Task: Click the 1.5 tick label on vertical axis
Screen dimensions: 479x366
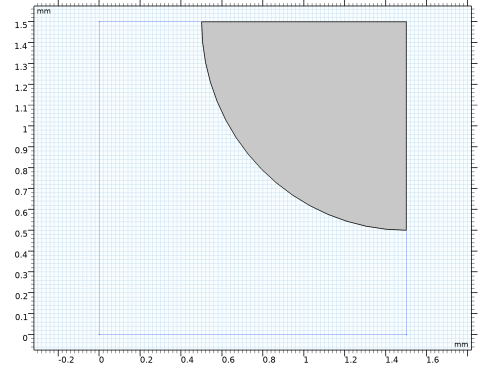Action: click(21, 25)
